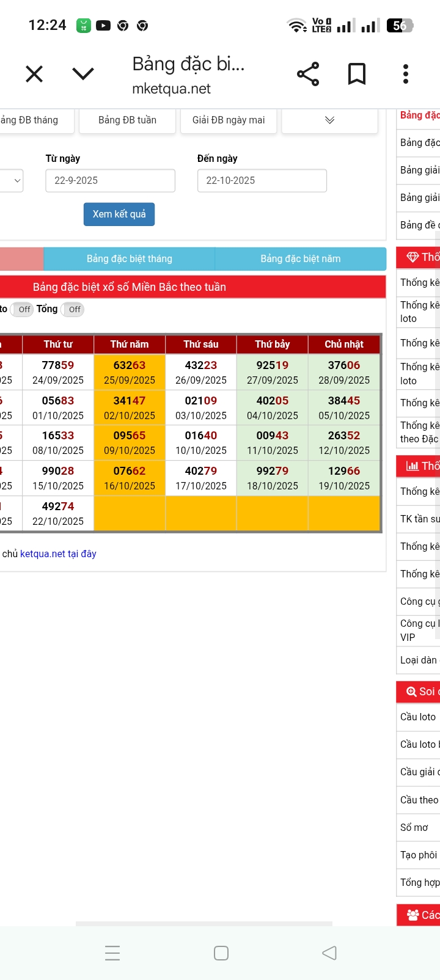Open the dropdown left of Từ ngày
This screenshot has width=440, height=980.
tap(12, 181)
